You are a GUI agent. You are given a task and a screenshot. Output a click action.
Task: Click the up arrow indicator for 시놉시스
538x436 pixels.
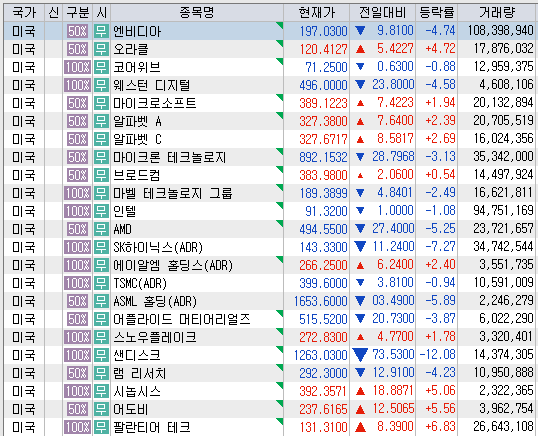point(360,391)
